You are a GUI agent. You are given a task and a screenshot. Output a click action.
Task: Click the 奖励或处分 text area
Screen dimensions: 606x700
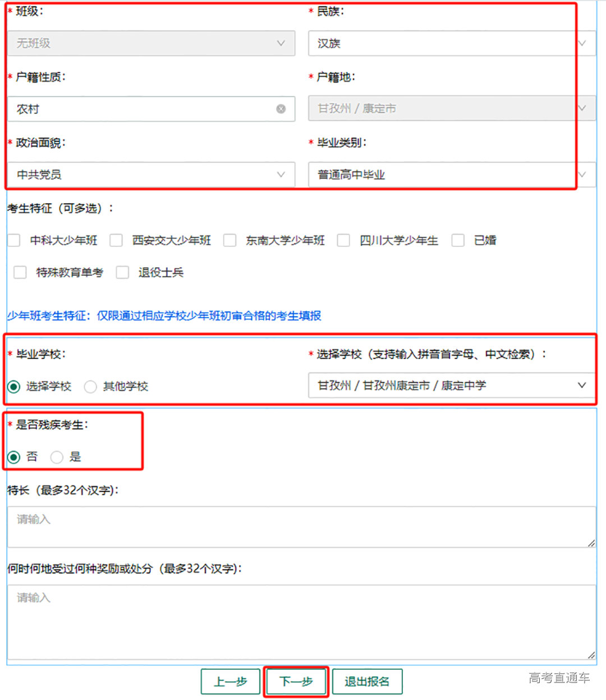coord(301,622)
